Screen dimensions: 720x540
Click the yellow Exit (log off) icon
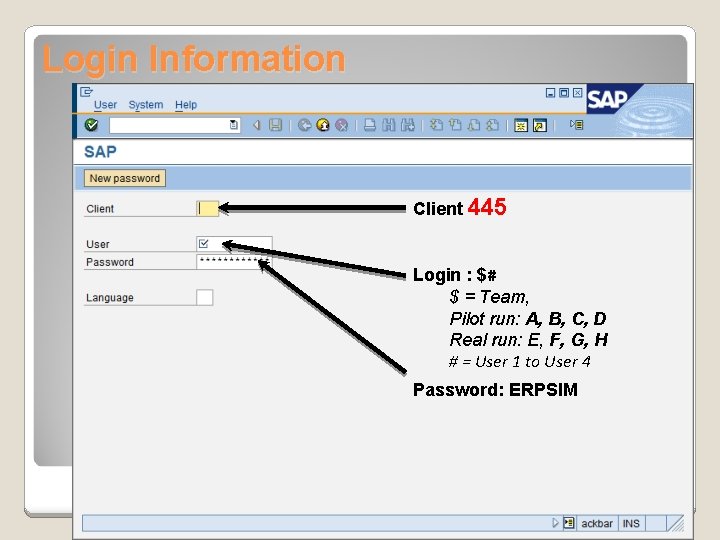(323, 125)
